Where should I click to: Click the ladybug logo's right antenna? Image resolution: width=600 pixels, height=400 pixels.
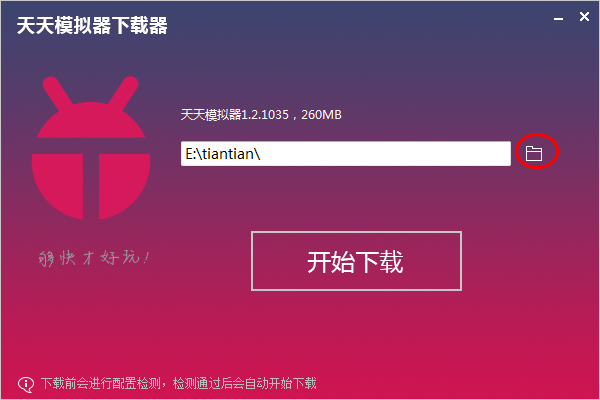[123, 91]
